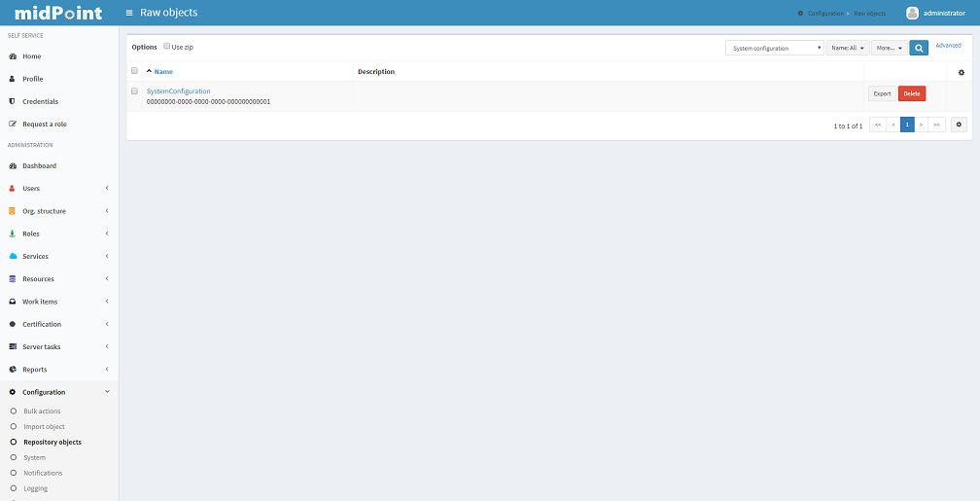Toggle the select-all header checkbox
Viewport: 980px width, 501px height.
(x=134, y=71)
